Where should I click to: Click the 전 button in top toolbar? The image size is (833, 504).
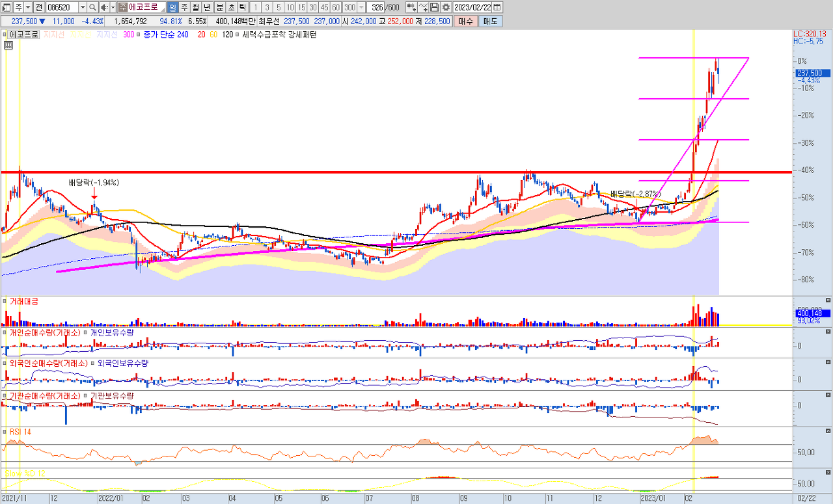click(38, 7)
